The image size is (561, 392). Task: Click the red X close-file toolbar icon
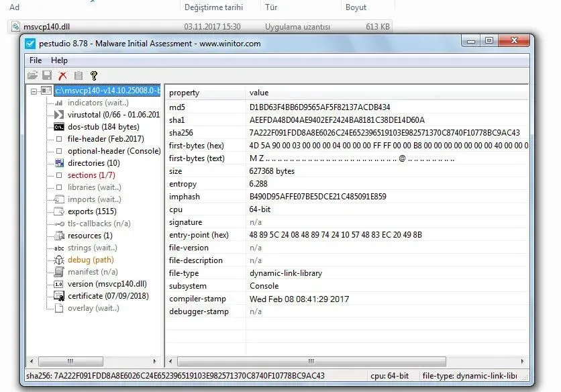62,76
